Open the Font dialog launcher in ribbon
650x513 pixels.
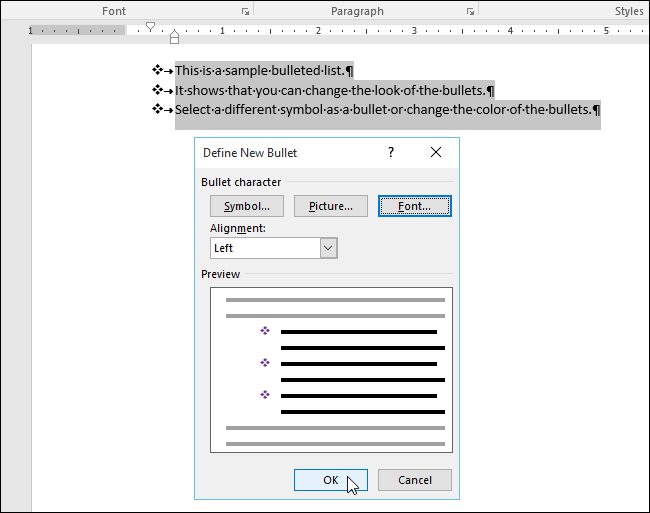pos(245,12)
